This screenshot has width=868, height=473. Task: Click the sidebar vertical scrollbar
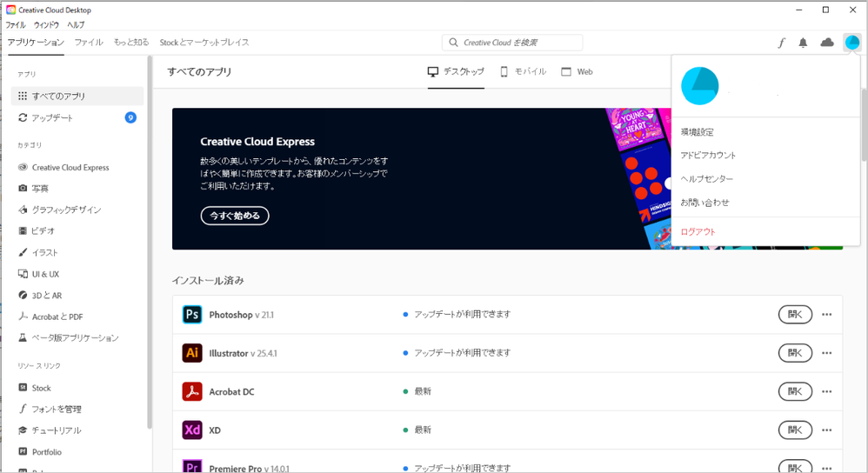tap(150, 243)
